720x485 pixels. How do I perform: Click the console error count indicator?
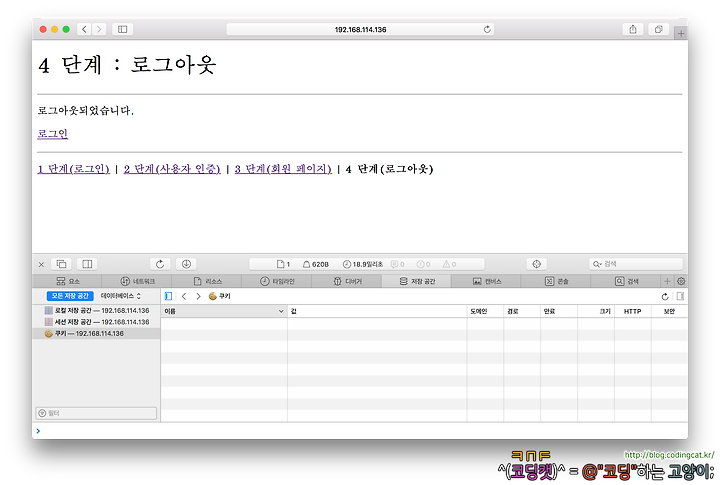coord(423,264)
